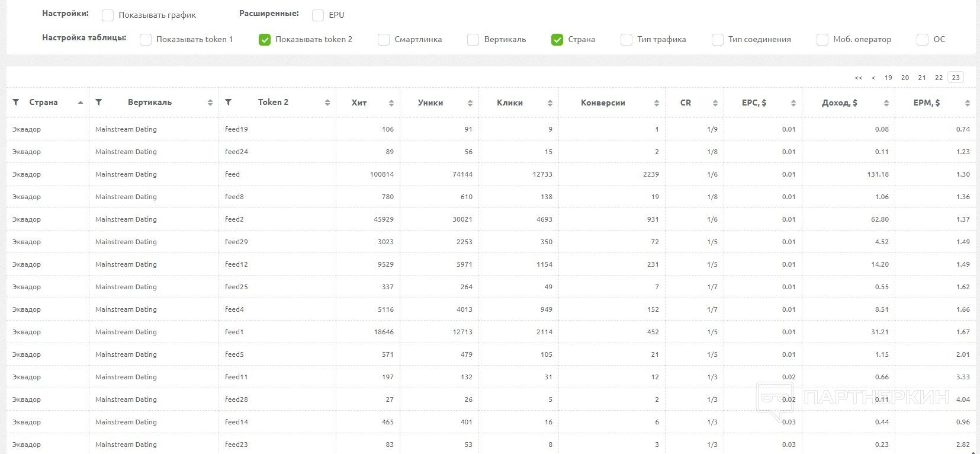Enable ОС column checkbox
Viewport: 980px width, 454px height.
(x=923, y=40)
